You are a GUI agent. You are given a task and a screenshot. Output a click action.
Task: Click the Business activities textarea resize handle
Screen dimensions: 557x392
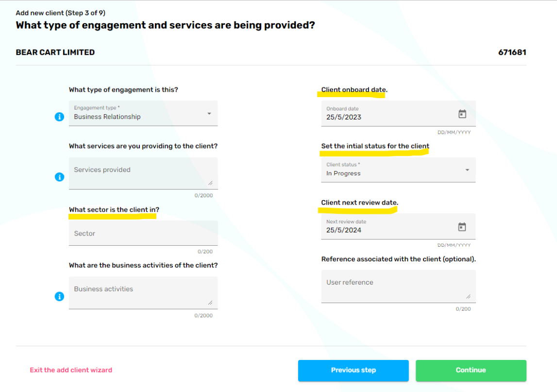pos(210,303)
